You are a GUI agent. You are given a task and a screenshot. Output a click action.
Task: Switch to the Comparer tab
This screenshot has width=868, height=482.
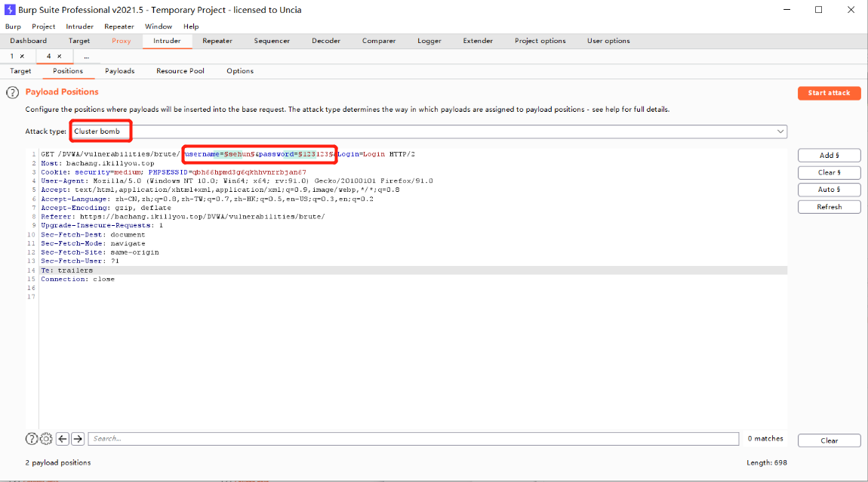click(x=379, y=41)
